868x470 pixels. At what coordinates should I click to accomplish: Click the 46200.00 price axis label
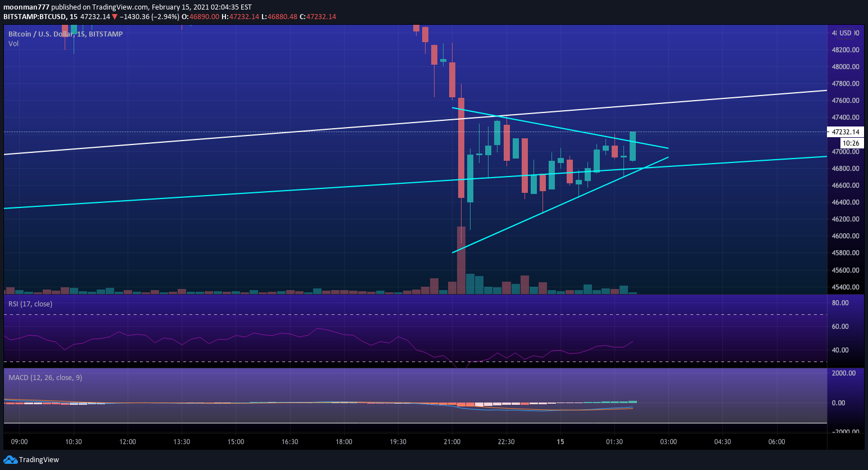[x=846, y=219]
